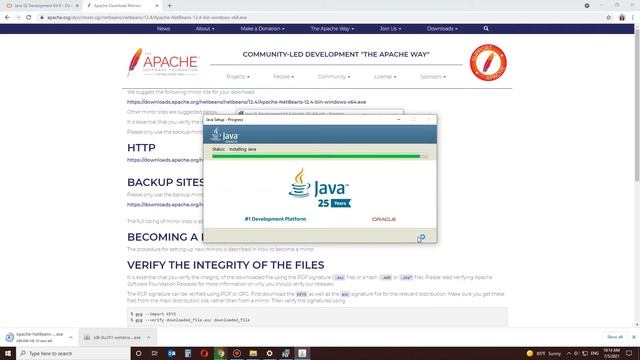Screen dimensions: 640x360
Task: Click the Apache-NetBeans exe download item
Action: coord(35,337)
